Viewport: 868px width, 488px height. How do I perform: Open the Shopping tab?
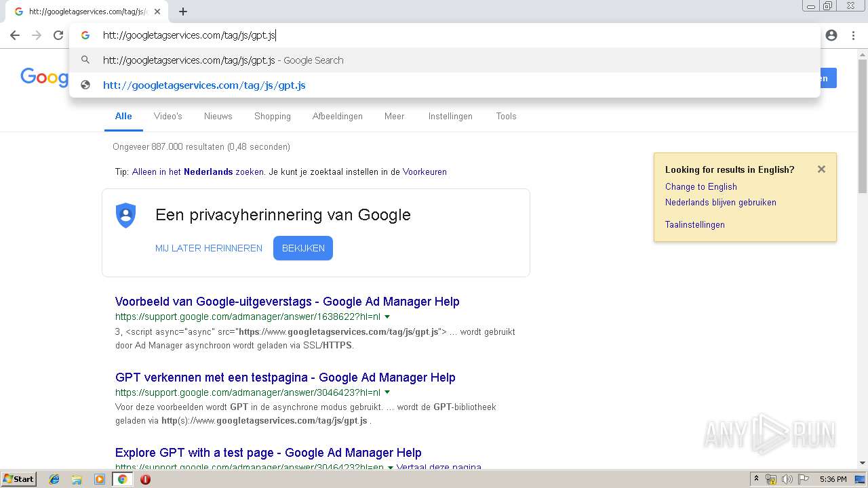[x=273, y=116]
